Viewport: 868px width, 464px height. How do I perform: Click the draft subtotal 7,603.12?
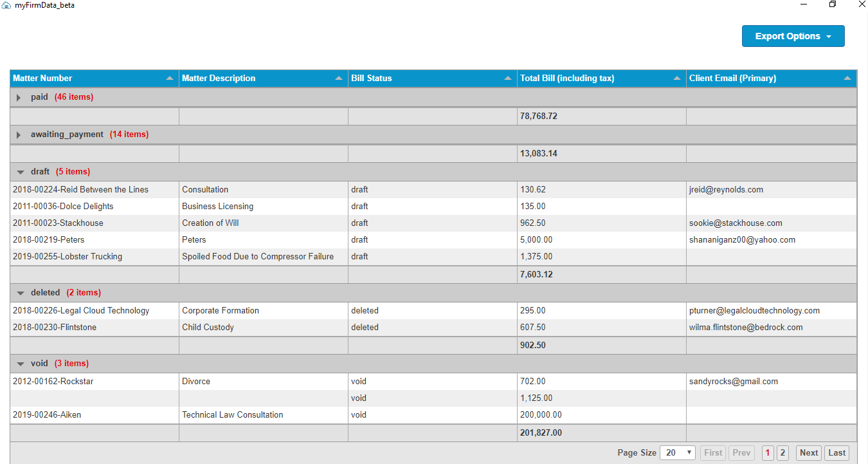[x=536, y=275]
